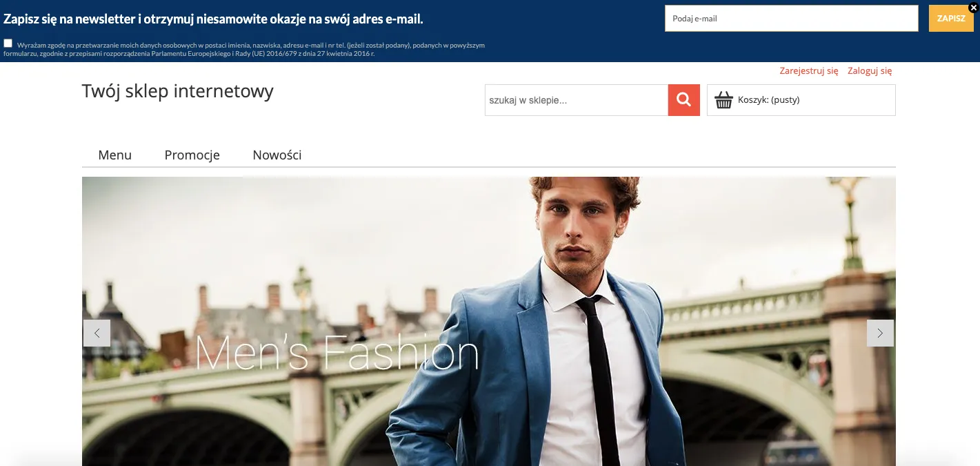This screenshot has height=466, width=980.
Task: Follow the Zaloguj się link
Action: 870,70
